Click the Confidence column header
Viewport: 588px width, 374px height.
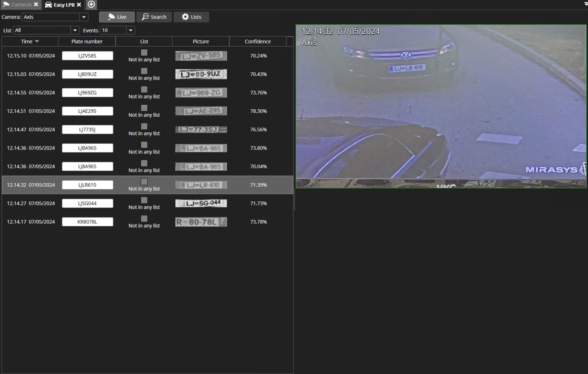258,41
